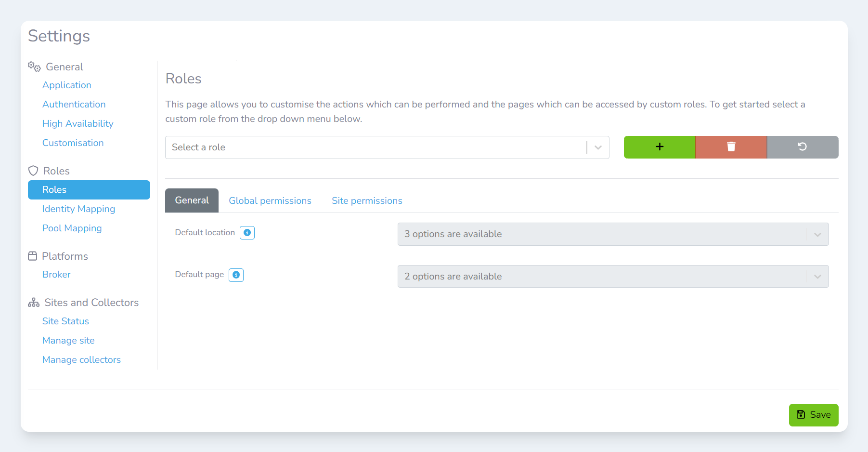Expand the Default location options dropdown
This screenshot has height=452, width=868.
pos(612,234)
